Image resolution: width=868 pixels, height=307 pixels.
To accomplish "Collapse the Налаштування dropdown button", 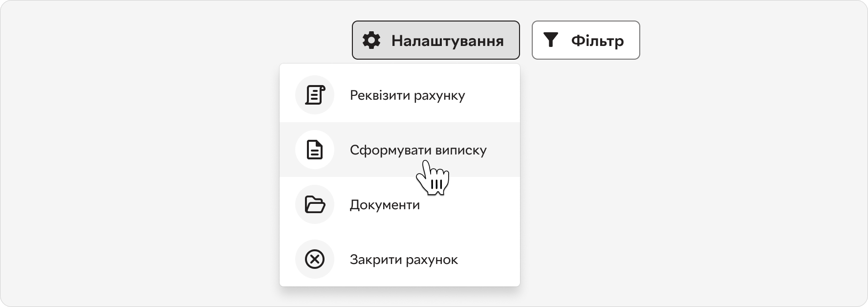I will (x=435, y=40).
